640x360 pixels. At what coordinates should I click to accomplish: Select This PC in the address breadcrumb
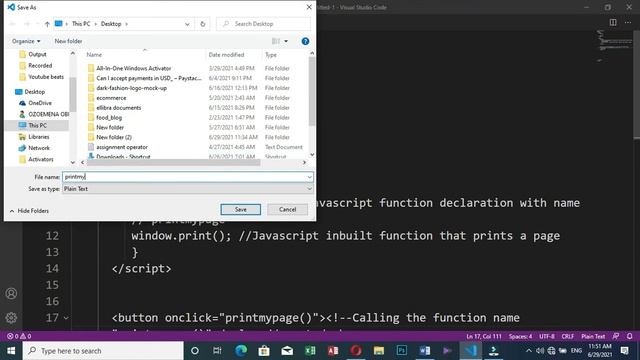click(x=81, y=24)
